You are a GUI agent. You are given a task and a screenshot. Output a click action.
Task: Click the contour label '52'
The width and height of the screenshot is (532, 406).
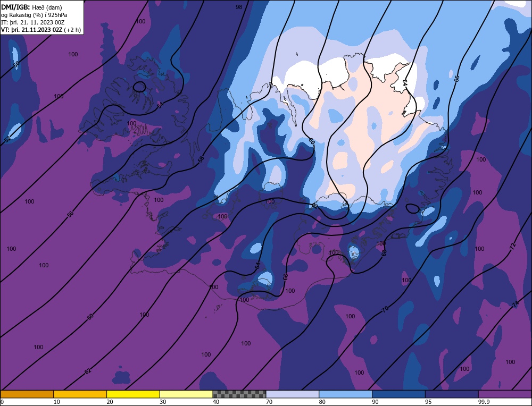[7, 139]
